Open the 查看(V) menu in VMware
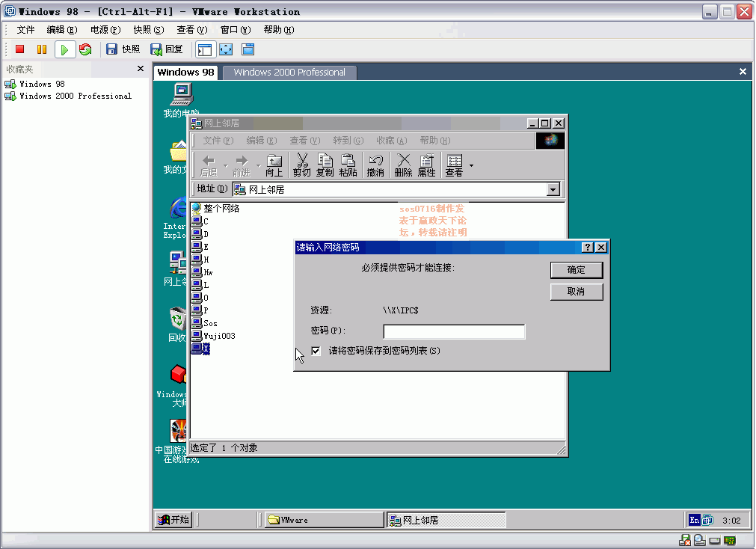 click(x=192, y=30)
